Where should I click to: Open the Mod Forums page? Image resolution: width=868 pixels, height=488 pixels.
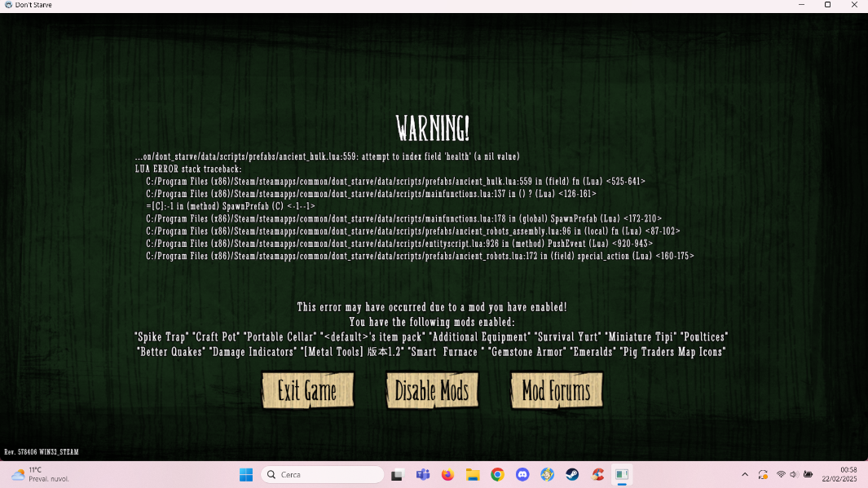coord(556,390)
